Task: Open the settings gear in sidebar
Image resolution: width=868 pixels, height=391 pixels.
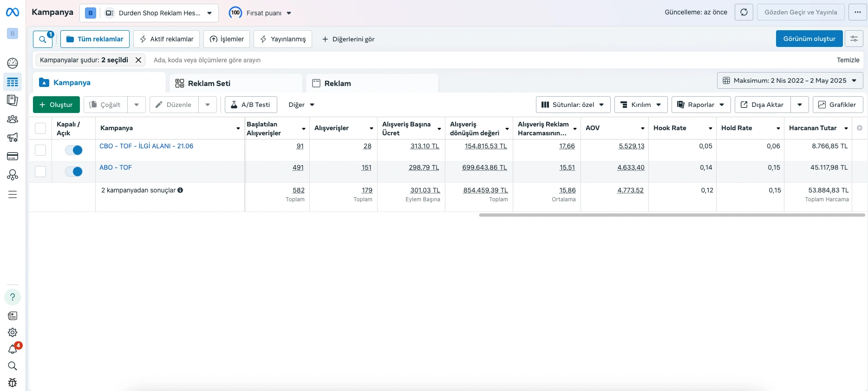Action: (x=13, y=332)
